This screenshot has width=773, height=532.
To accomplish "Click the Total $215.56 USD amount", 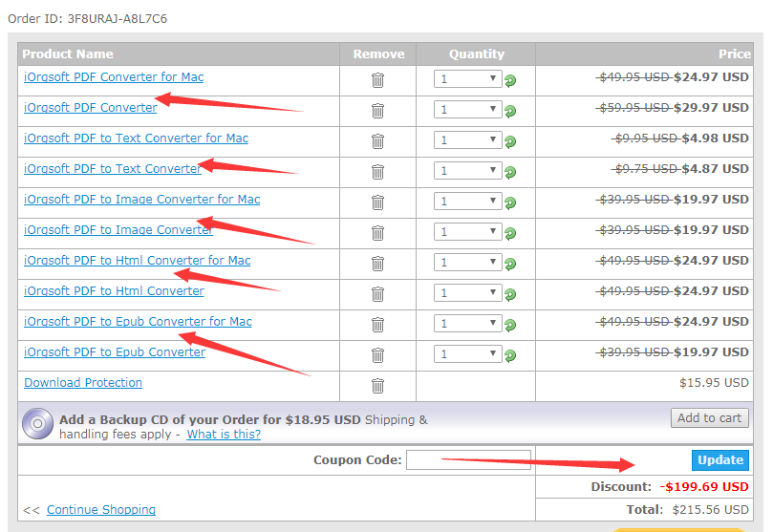I will (x=710, y=510).
